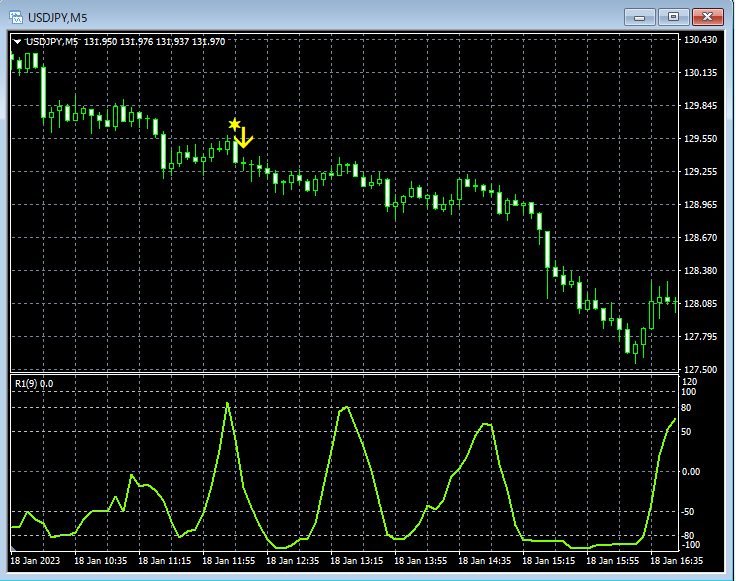Click indicator level 50 on scale

686,432
